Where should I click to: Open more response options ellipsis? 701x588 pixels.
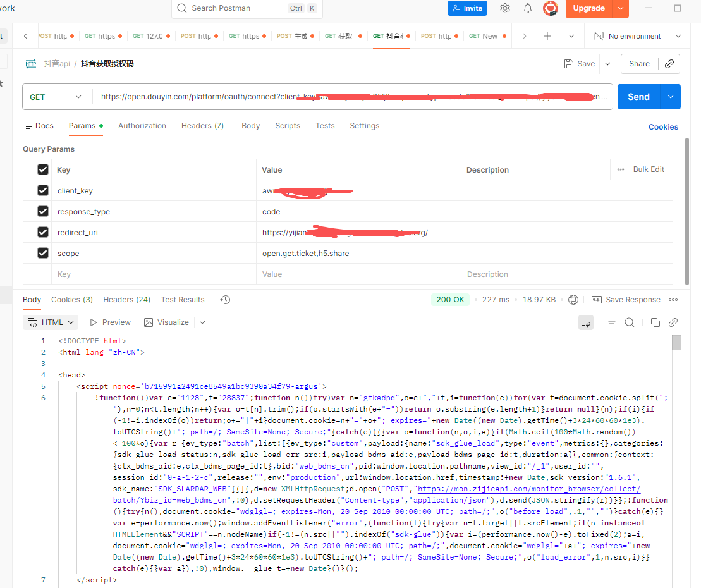tap(673, 300)
